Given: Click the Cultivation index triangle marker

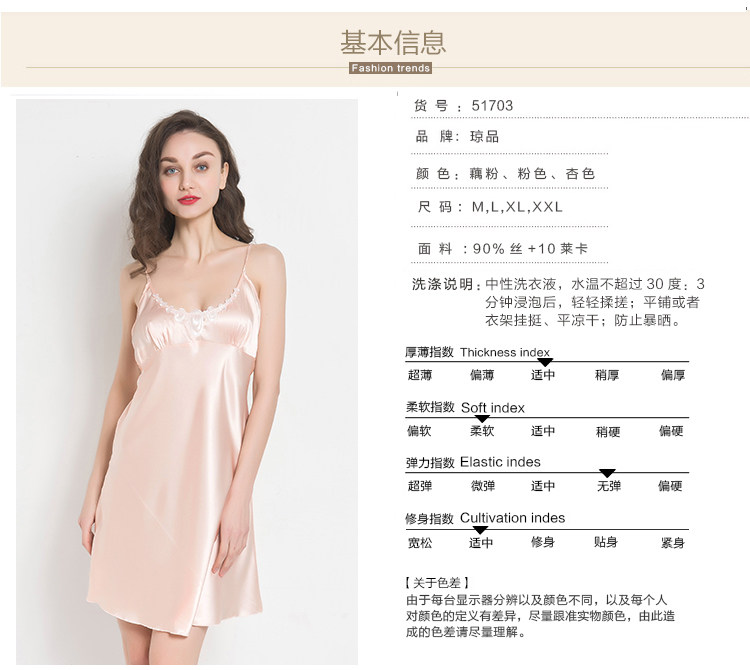Looking at the screenshot, I should pyautogui.click(x=480, y=530).
